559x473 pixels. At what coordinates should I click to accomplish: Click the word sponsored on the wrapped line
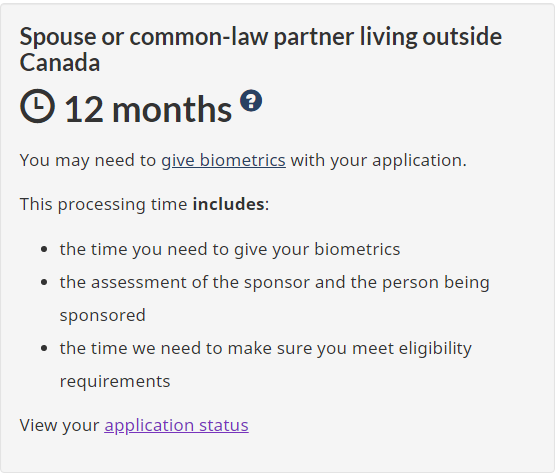pyautogui.click(x=103, y=315)
